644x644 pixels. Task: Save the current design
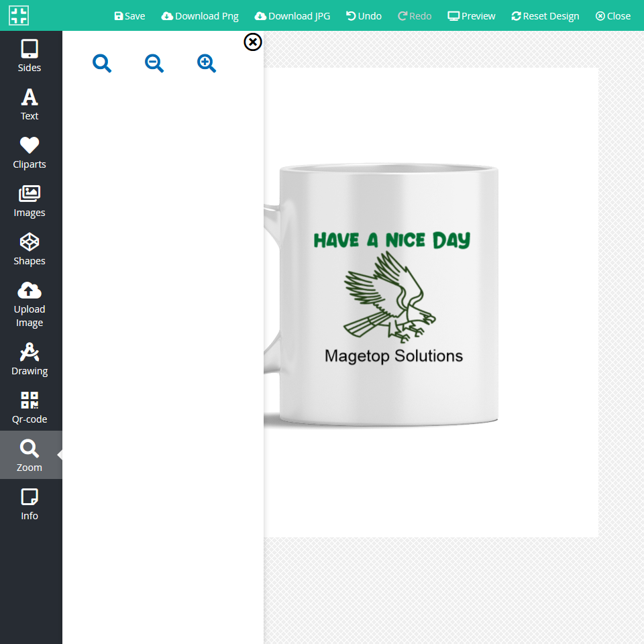(129, 16)
